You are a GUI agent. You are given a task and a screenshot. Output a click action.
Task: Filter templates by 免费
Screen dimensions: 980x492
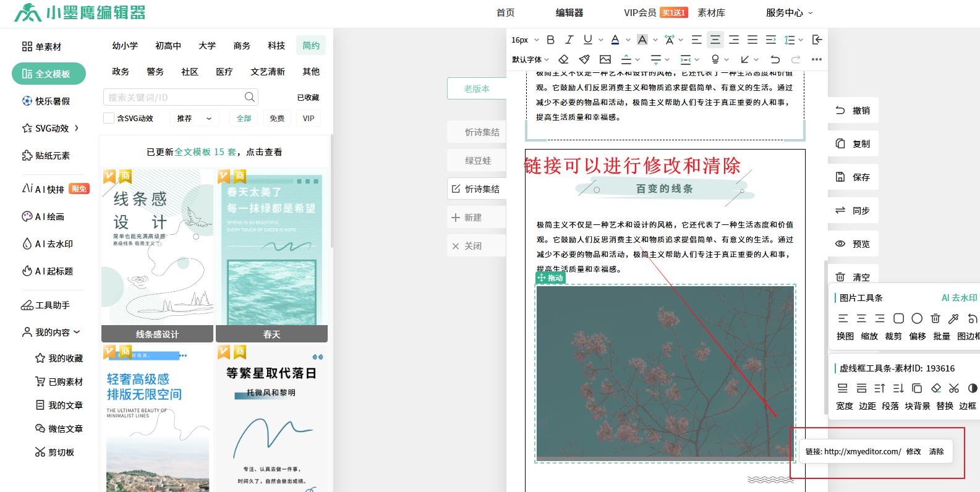point(277,118)
